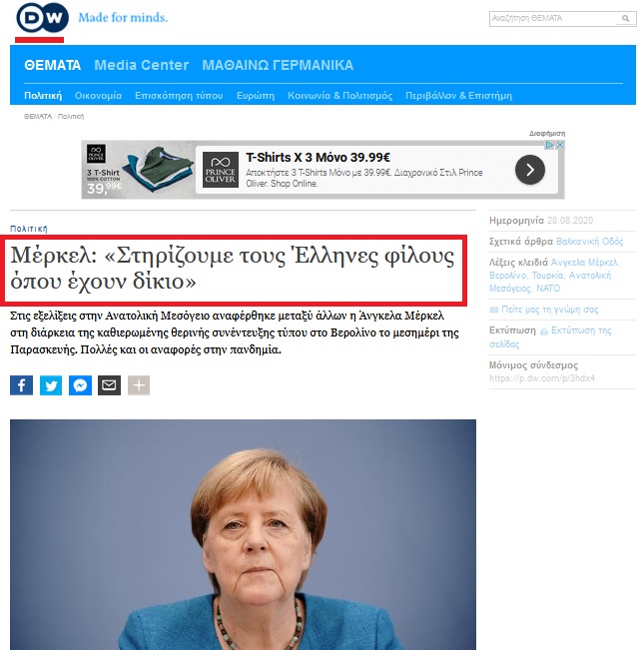Image resolution: width=644 pixels, height=650 pixels.
Task: Share article on Twitter
Action: (51, 385)
